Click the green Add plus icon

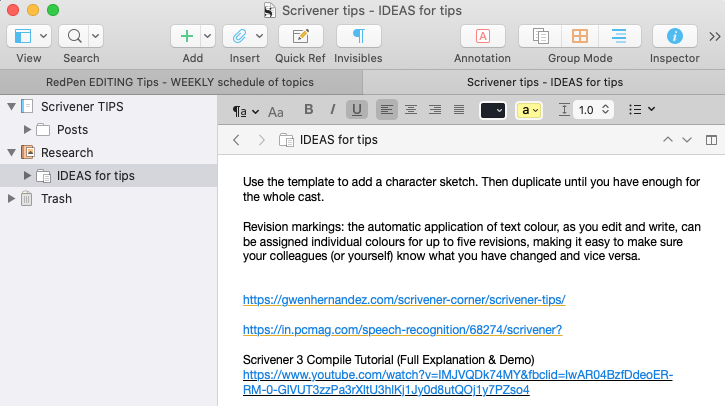(187, 36)
